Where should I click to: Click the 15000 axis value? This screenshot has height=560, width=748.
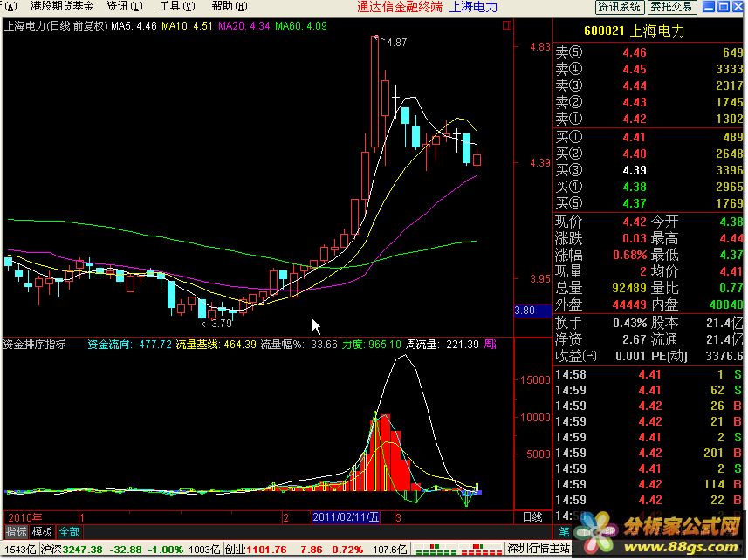pos(535,380)
